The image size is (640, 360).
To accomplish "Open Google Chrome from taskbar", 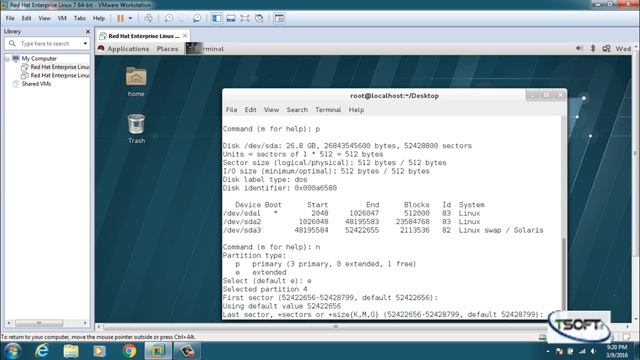I will (129, 351).
